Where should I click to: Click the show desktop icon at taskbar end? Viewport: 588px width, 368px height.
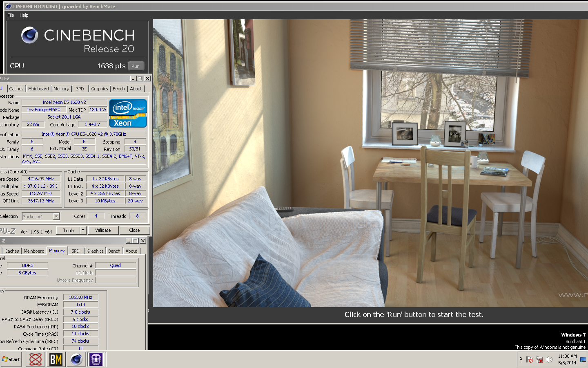pos(583,359)
